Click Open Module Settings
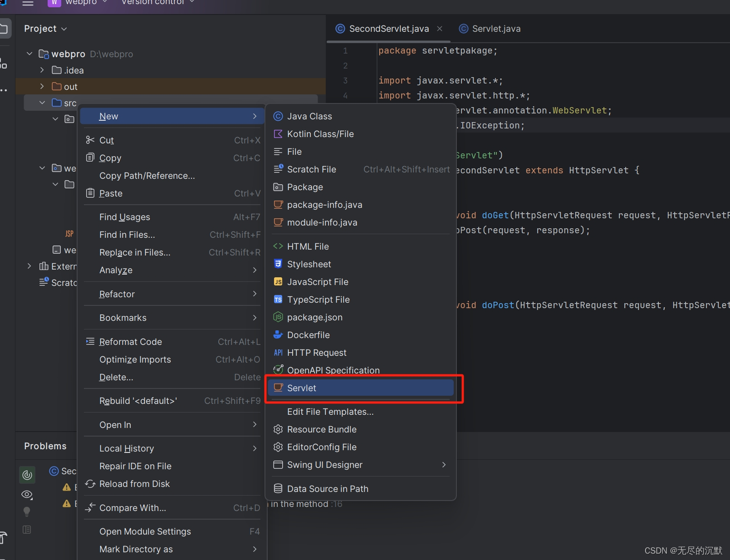The width and height of the screenshot is (730, 560). coord(172,531)
